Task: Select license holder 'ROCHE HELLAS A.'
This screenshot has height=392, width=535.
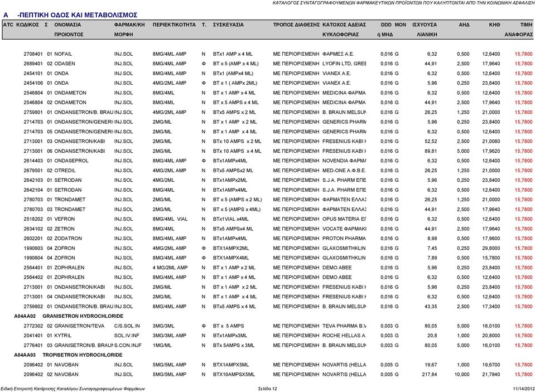Action: (344, 336)
